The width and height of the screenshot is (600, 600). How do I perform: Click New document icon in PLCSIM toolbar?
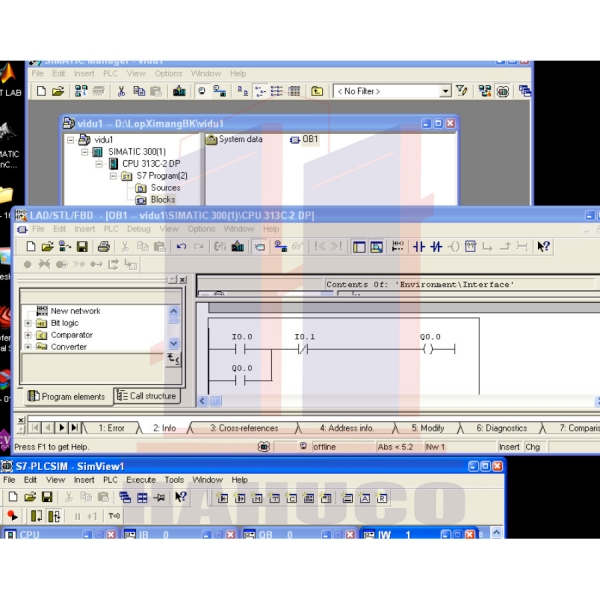point(13,497)
